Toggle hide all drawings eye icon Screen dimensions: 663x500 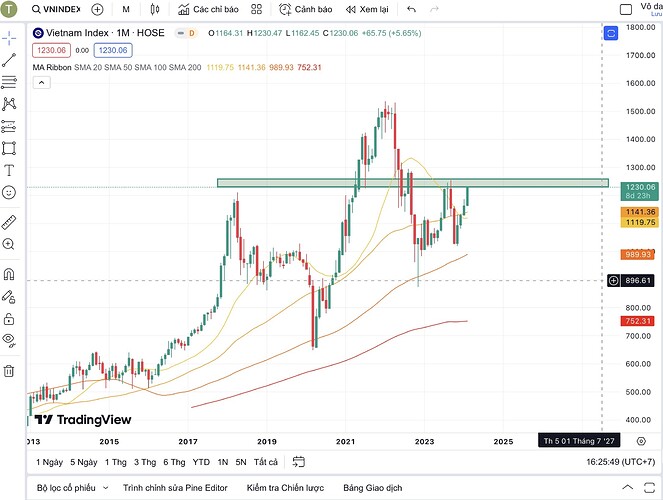(9, 340)
